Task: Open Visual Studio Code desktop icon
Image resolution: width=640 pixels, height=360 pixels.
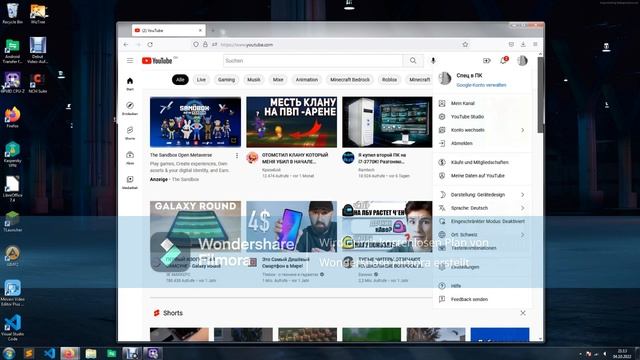Action: (12, 328)
